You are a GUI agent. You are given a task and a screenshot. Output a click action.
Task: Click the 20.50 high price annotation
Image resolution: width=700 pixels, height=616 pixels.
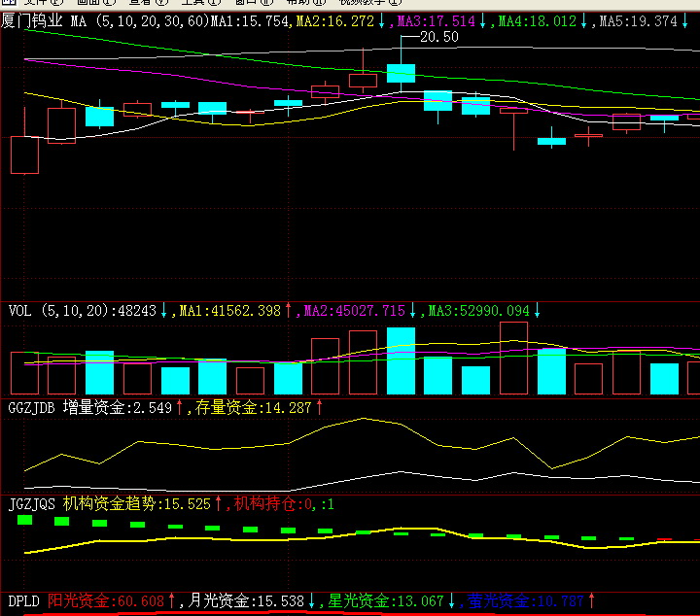[438, 37]
